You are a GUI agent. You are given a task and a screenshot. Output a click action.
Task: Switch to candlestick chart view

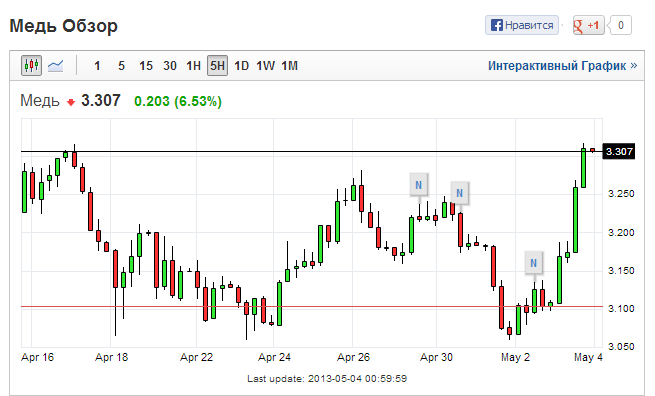(31, 66)
